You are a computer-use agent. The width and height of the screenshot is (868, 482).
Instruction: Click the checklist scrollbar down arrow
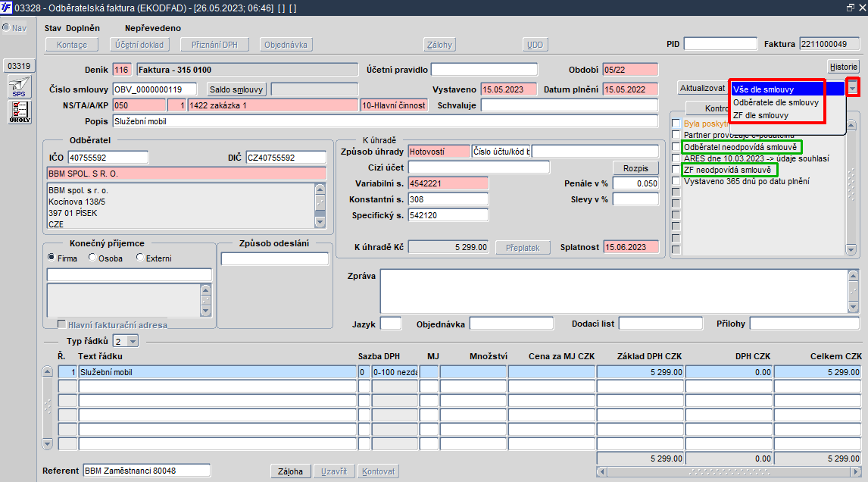click(851, 250)
